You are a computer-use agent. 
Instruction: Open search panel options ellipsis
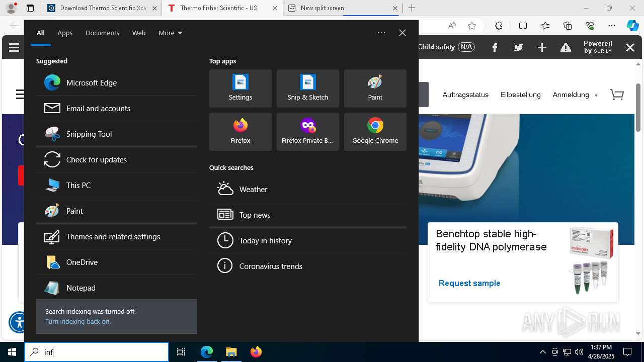point(381,33)
